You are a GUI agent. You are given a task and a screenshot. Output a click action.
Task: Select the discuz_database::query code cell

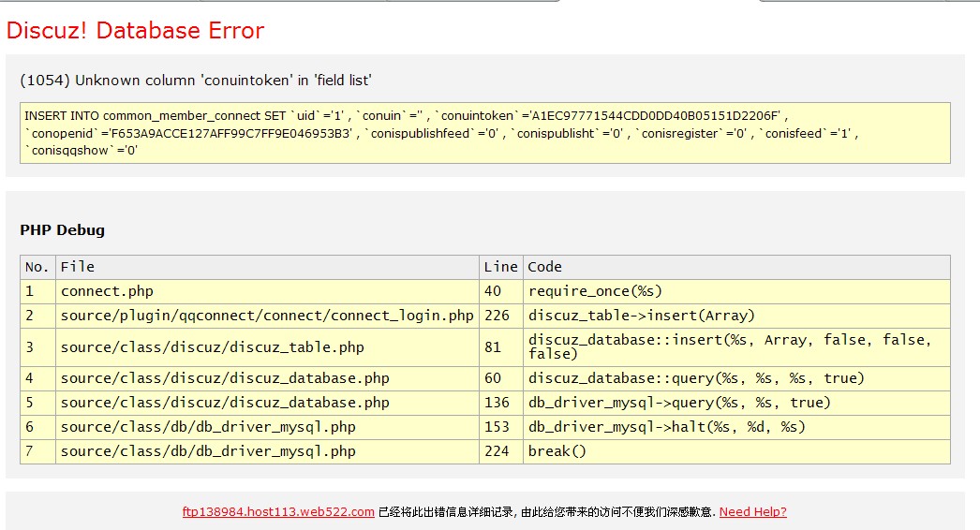pyautogui.click(x=696, y=378)
